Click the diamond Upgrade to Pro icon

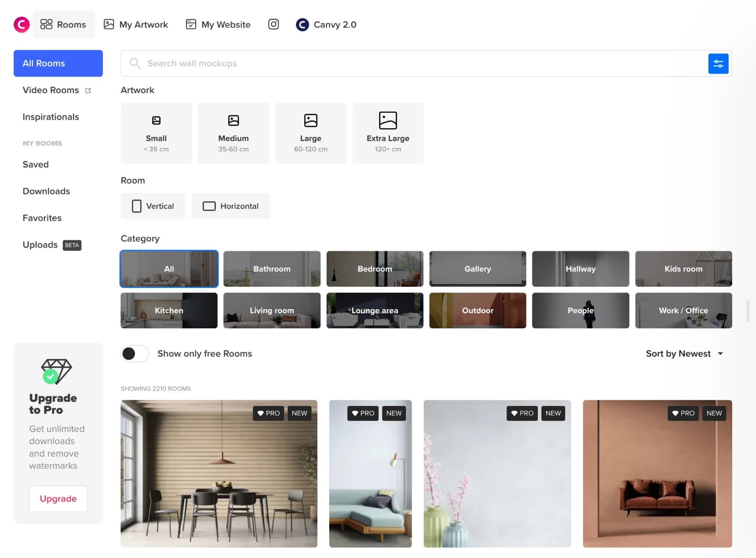56,371
